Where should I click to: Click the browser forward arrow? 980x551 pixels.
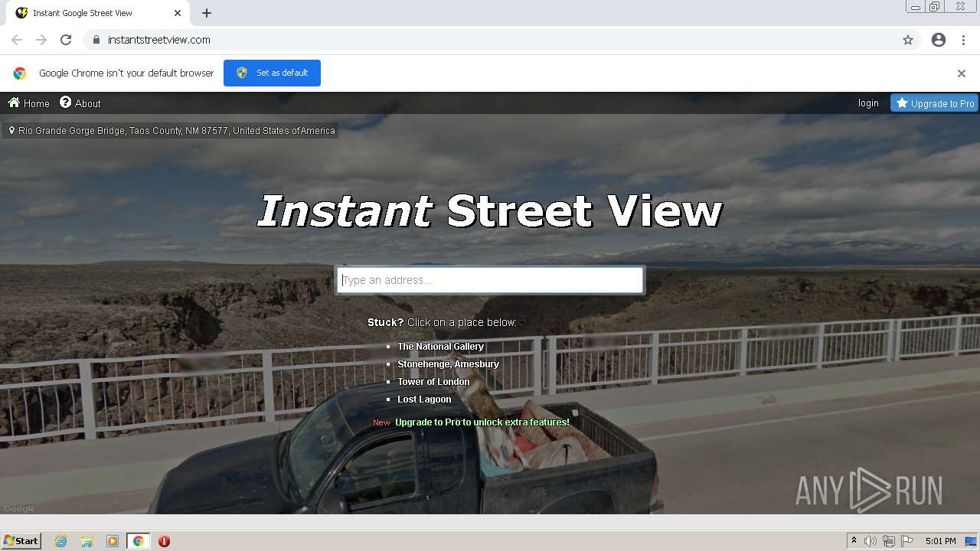click(x=41, y=40)
